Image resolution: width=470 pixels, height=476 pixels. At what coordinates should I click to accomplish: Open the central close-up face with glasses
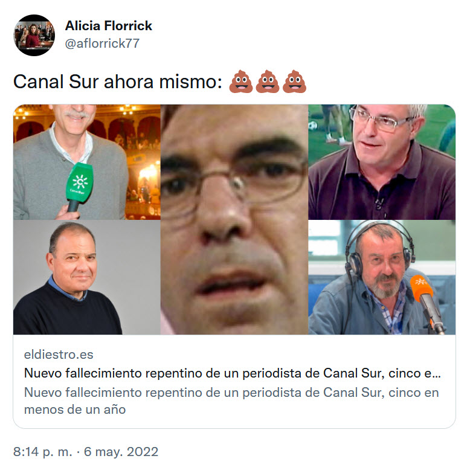coord(234,219)
